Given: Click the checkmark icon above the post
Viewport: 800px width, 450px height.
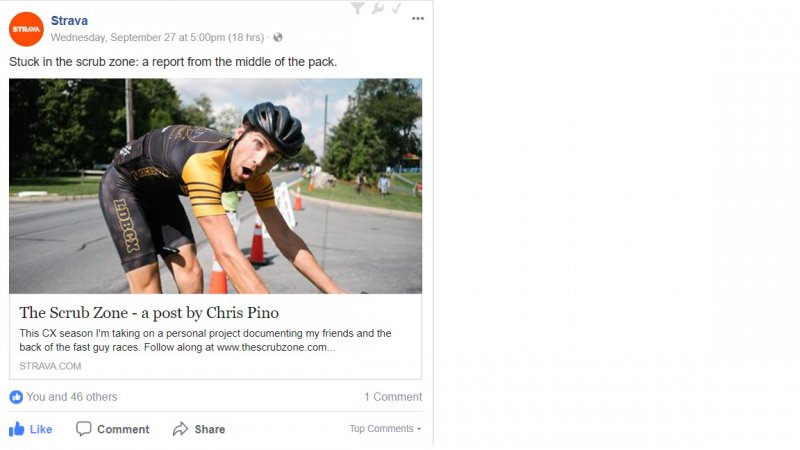Looking at the screenshot, I should (x=396, y=8).
